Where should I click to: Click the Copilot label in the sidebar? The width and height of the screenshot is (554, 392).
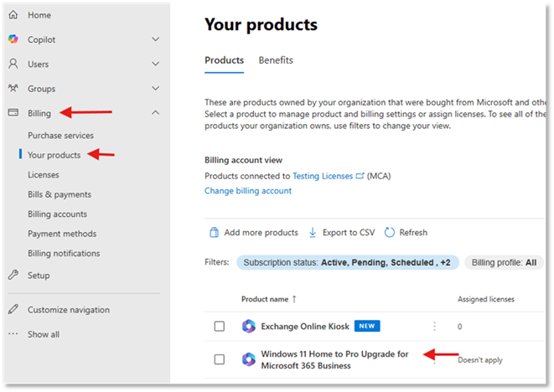point(41,39)
